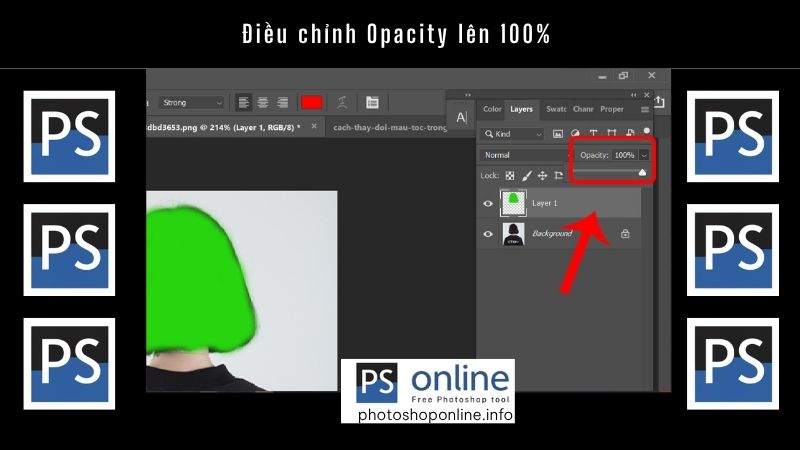Lock image pixels with brush icon

[x=527, y=176]
